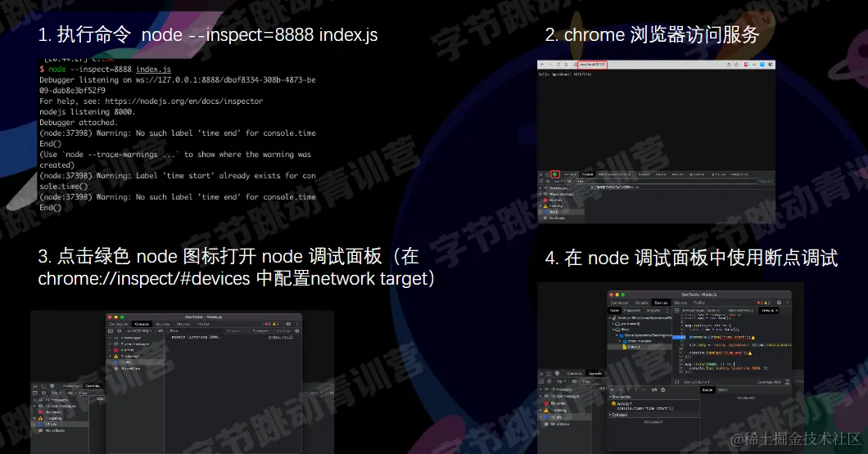The image size is (868, 454).
Task: Open top context dropdown in step 4 background console
Action: tap(561, 381)
